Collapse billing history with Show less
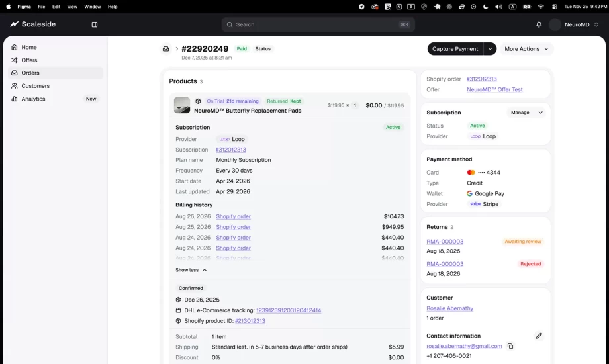 [191, 270]
